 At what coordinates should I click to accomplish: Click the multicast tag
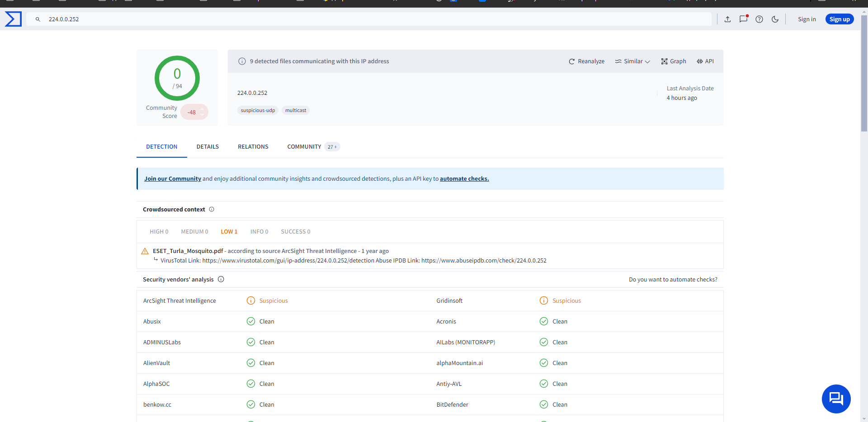point(296,110)
